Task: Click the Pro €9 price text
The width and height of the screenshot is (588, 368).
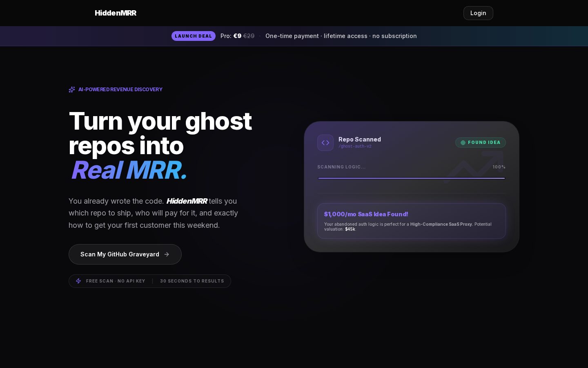Action: [x=231, y=36]
